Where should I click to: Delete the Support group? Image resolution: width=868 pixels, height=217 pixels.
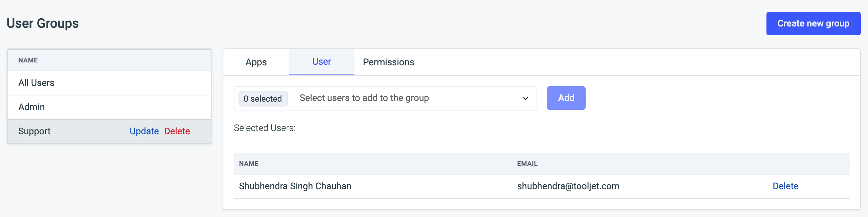point(177,131)
